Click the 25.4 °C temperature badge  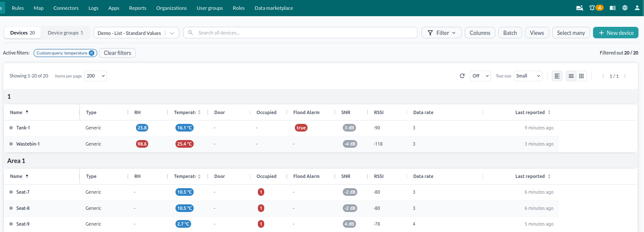tap(185, 144)
